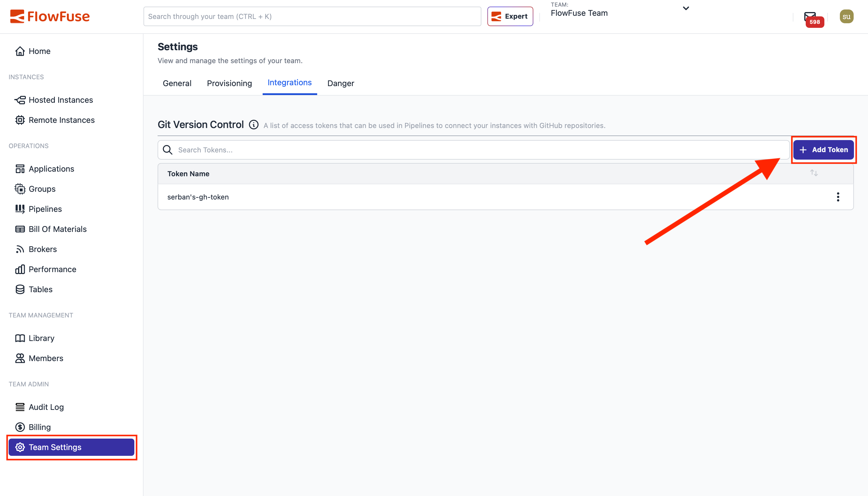Click the Git Version Control info icon
868x496 pixels.
click(253, 125)
